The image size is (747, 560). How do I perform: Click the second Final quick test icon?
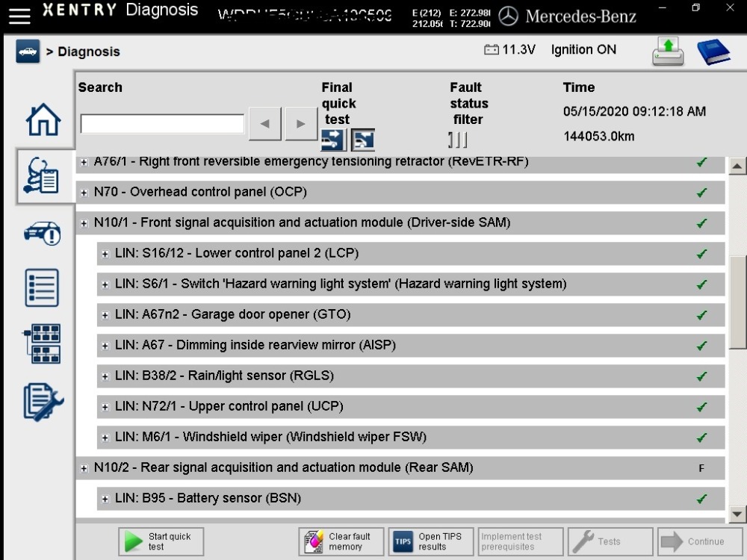[362, 140]
